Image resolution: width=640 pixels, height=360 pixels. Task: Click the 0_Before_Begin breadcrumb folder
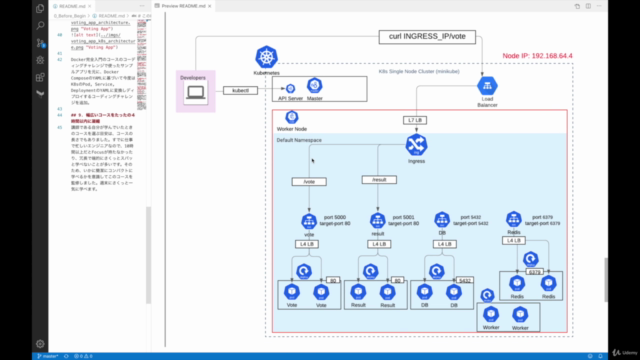[x=69, y=16]
